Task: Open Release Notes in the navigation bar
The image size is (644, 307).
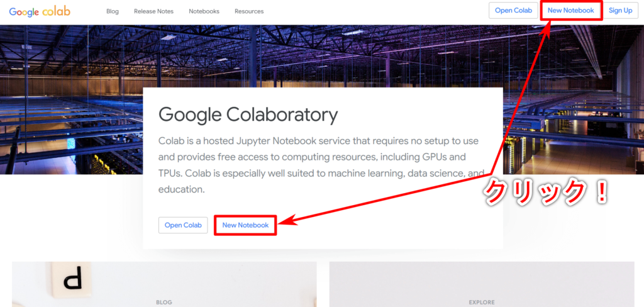Action: point(153,11)
